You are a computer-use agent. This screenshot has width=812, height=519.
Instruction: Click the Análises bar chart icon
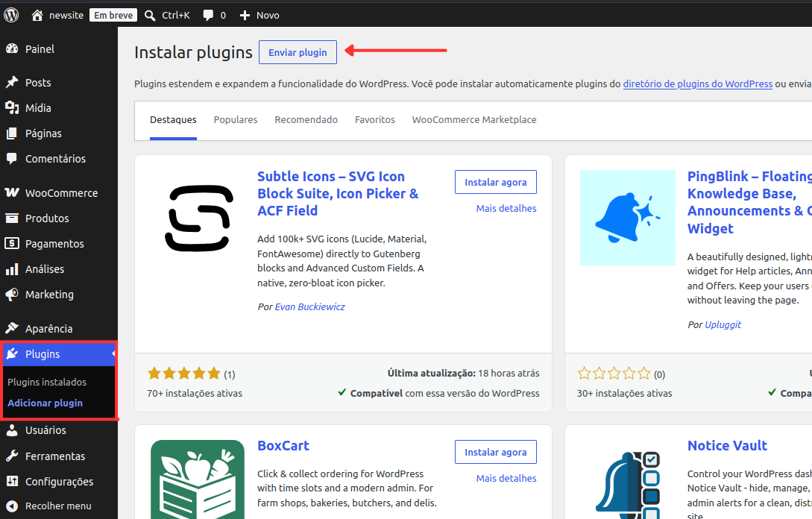coord(12,269)
